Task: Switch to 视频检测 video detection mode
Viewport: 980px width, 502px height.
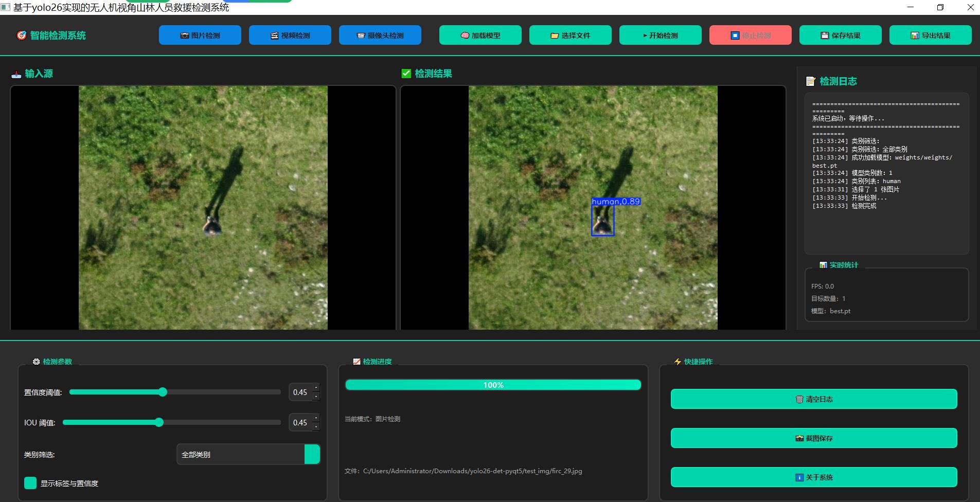Action: click(290, 35)
